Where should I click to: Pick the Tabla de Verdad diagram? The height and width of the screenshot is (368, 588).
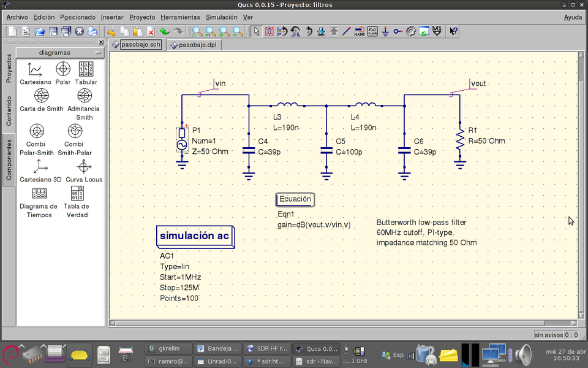click(77, 202)
